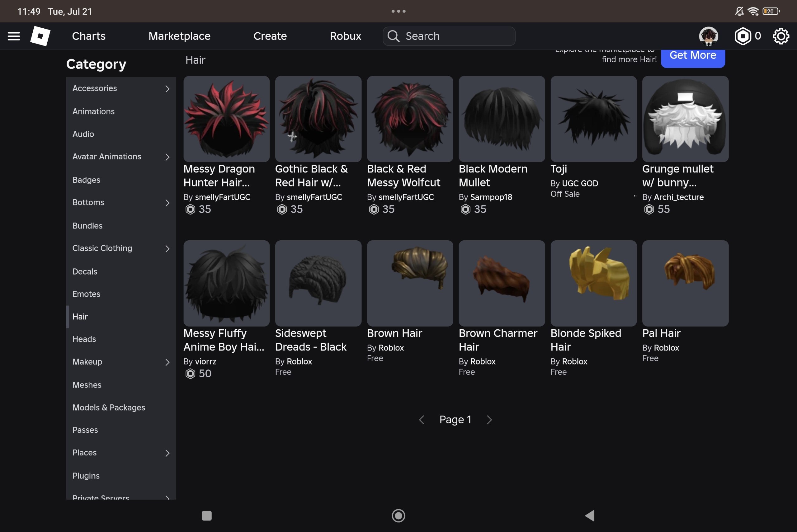Select the Animations category

[x=121, y=111]
